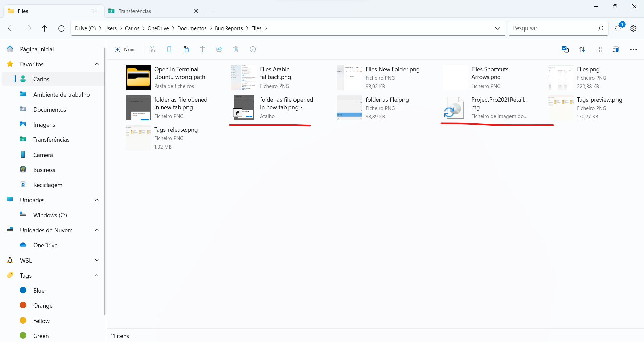This screenshot has width=644, height=342.
Task: Click the Paste icon in the toolbar
Action: pos(185,49)
